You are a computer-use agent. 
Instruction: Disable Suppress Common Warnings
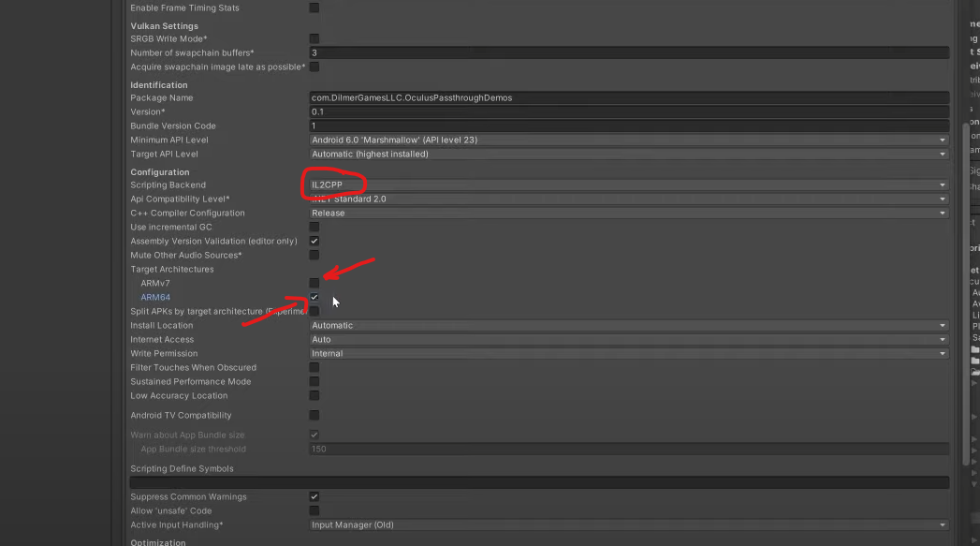[314, 496]
